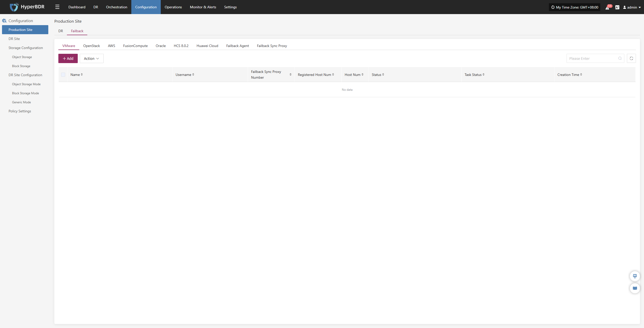Switch to the Failback Sync Proxy tab
Screen dimensions: 644x328
click(x=272, y=46)
